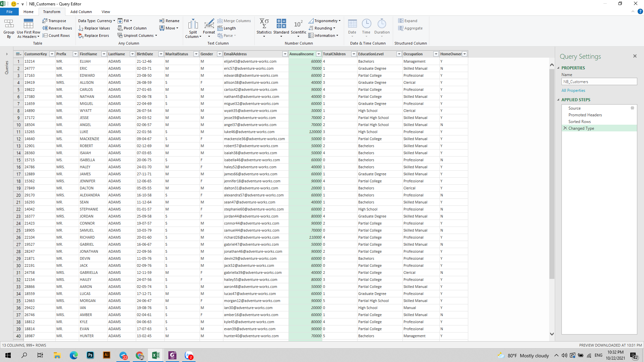Switch to the Add Column tab
Image resolution: width=644 pixels, height=362 pixels.
tap(81, 12)
